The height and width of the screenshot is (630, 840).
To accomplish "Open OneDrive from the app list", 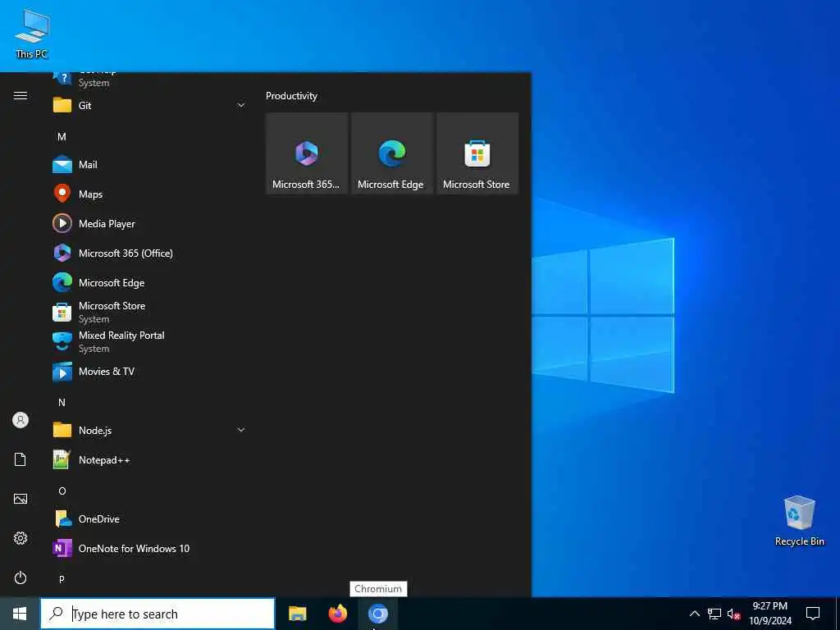I will pyautogui.click(x=149, y=518).
